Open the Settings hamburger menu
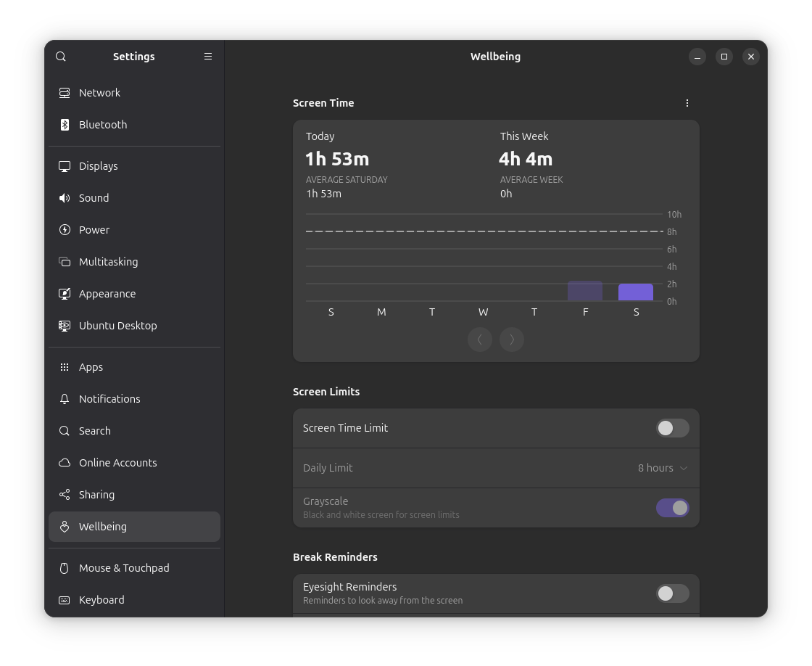 click(208, 57)
